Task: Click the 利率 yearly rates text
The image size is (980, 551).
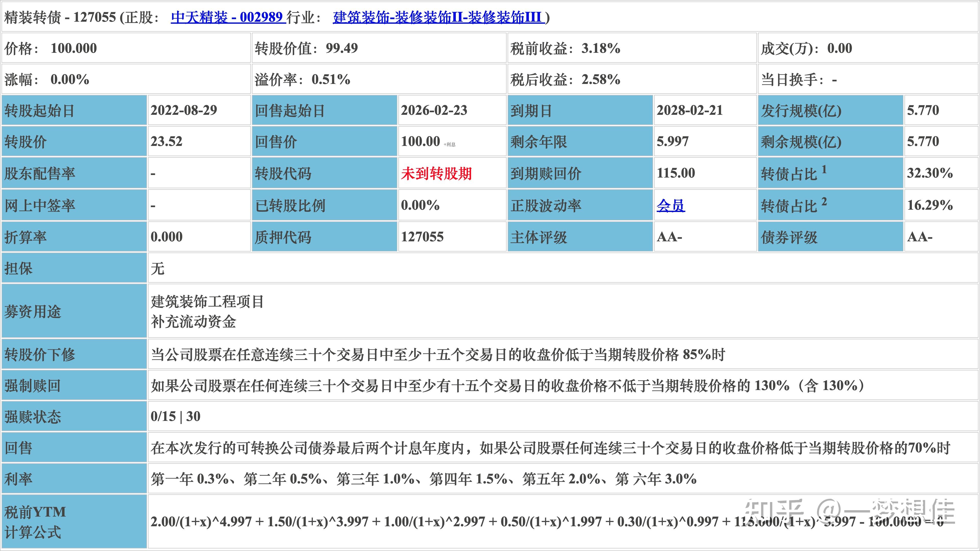Action: coord(423,479)
